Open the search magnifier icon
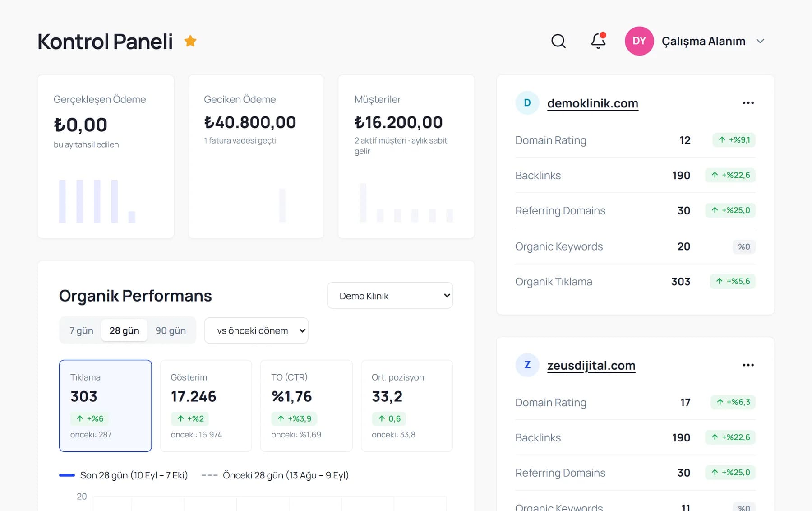The image size is (812, 511). pyautogui.click(x=558, y=41)
